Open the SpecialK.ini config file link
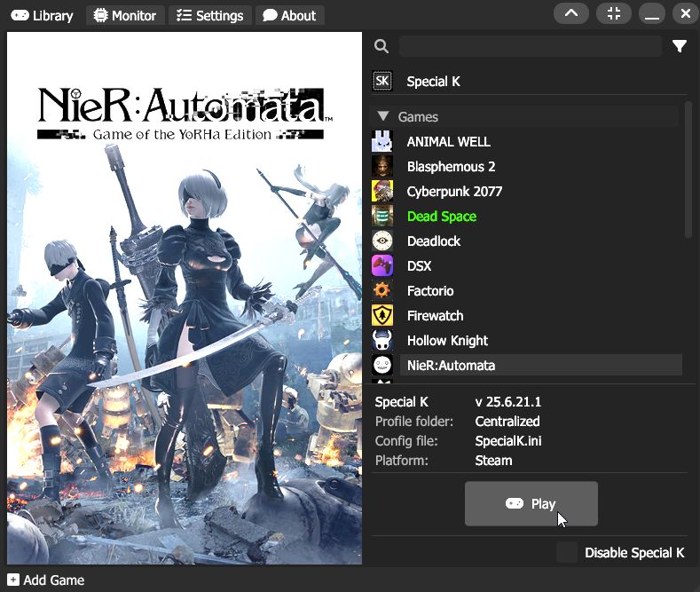 pos(508,441)
